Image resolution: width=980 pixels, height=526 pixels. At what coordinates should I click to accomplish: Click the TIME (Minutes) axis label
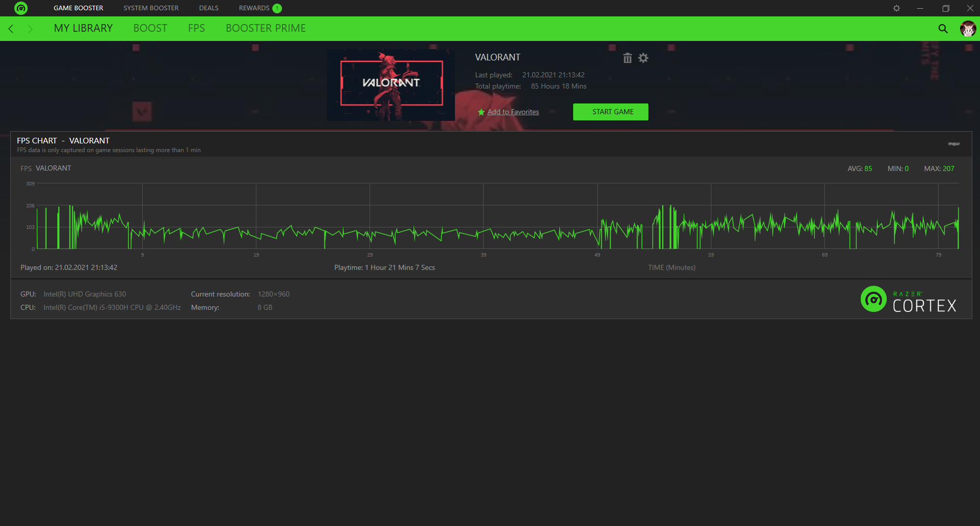(672, 267)
